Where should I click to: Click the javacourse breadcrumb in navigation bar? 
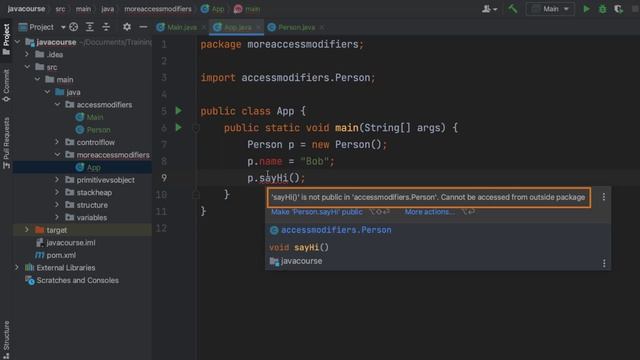pyautogui.click(x=27, y=9)
